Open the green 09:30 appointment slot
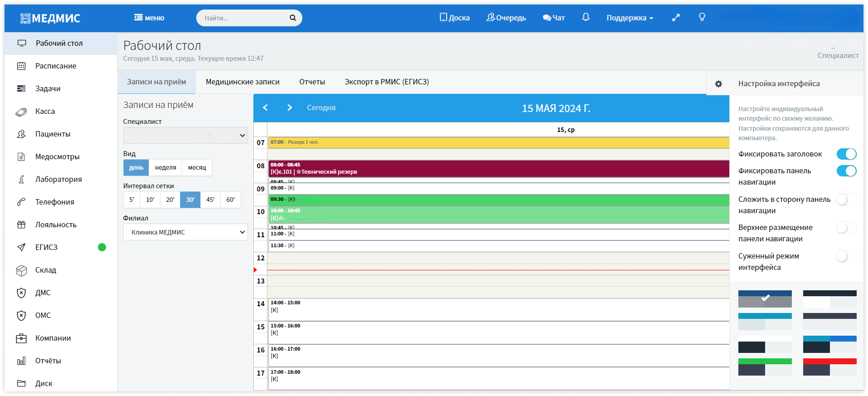The height and width of the screenshot is (396, 868). 499,200
